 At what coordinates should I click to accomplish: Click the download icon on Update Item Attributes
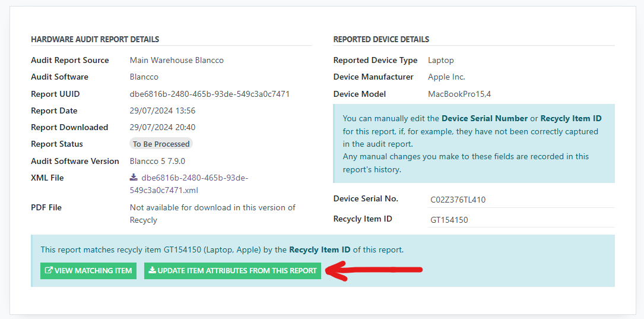coord(152,271)
